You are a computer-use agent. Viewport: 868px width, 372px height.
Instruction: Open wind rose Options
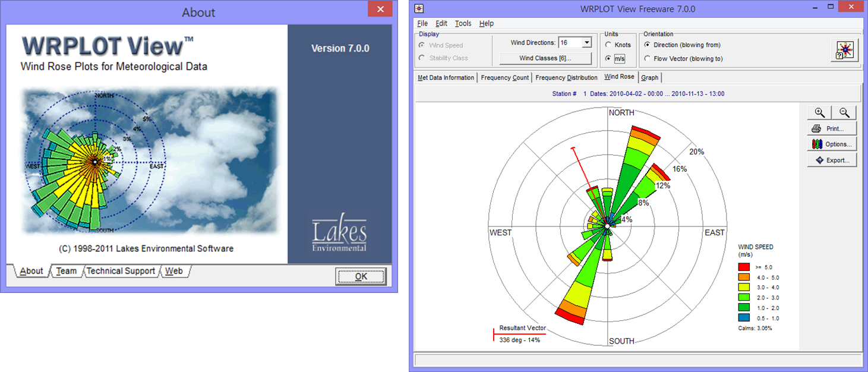(x=832, y=144)
